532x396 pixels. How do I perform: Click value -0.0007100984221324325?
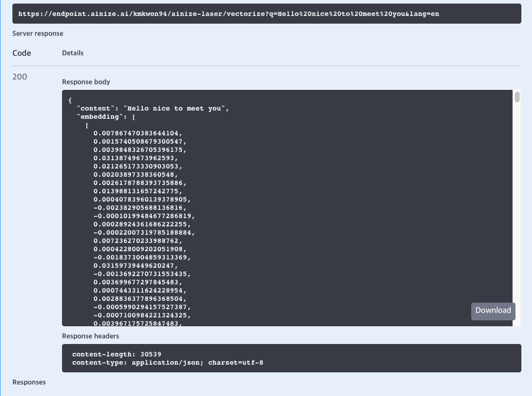(x=142, y=315)
